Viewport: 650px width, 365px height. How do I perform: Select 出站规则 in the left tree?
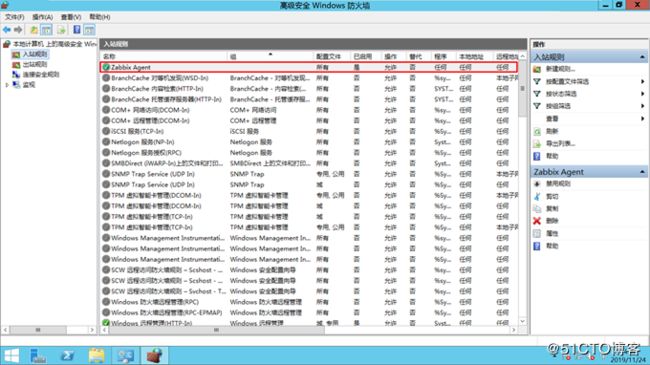tap(35, 65)
